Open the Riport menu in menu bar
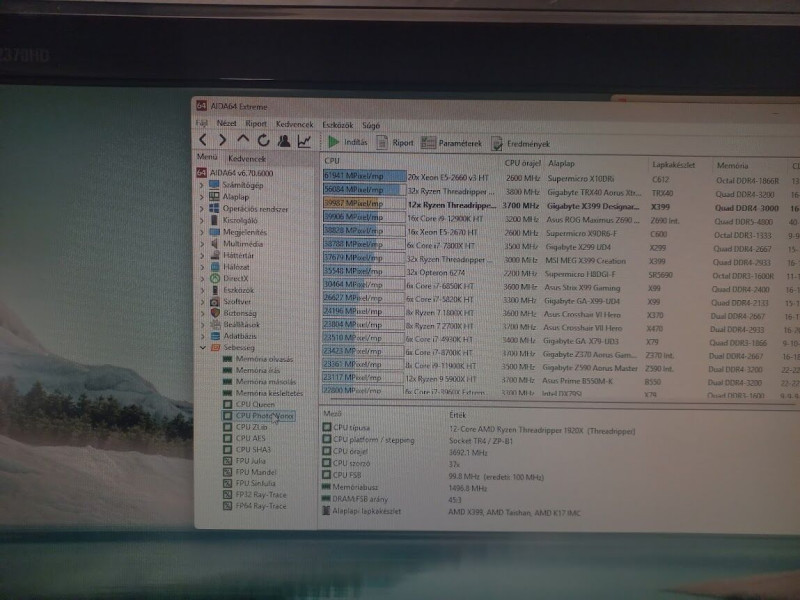Viewport: 800px width, 600px height. (256, 124)
